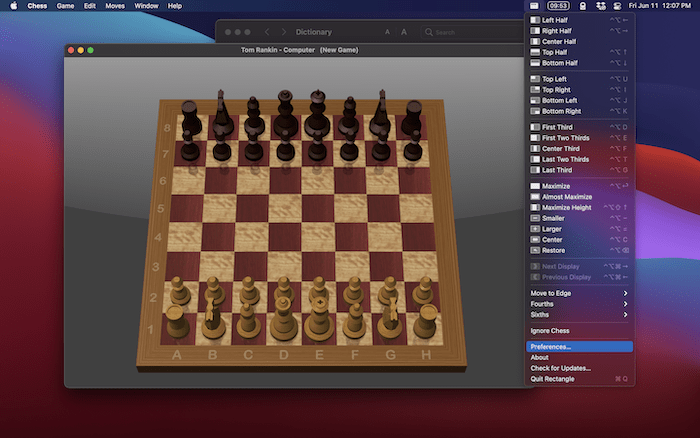
Task: Click the Restore window icon
Action: click(x=535, y=250)
